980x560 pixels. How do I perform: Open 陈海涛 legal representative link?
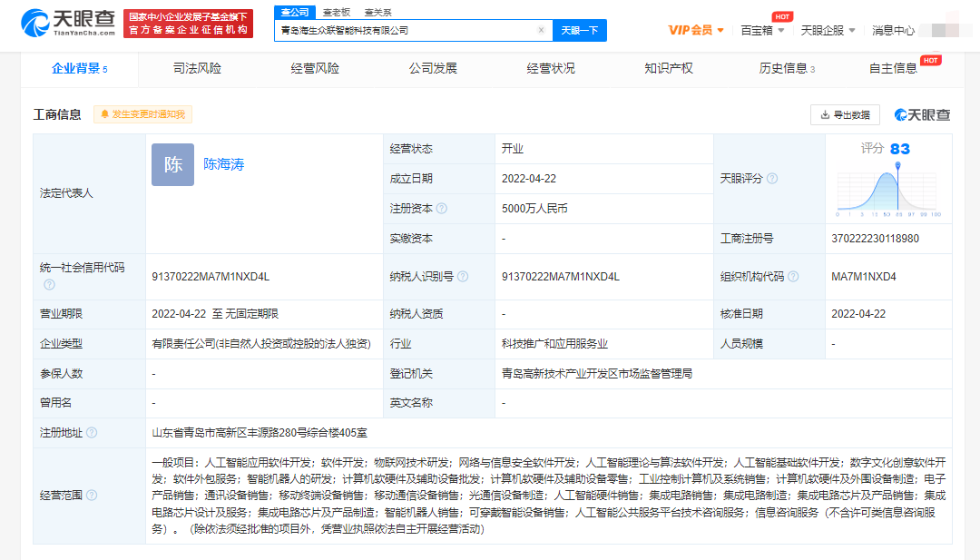224,164
